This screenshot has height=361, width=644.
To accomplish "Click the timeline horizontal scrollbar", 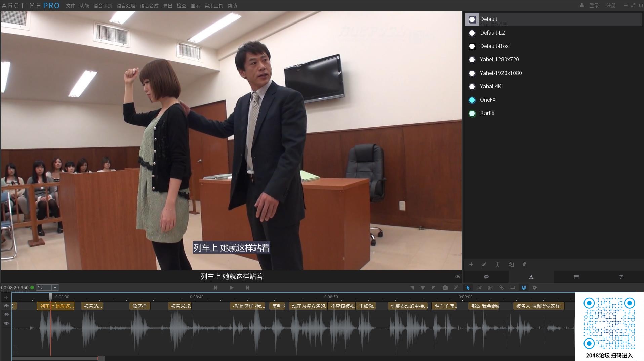I will [58, 358].
